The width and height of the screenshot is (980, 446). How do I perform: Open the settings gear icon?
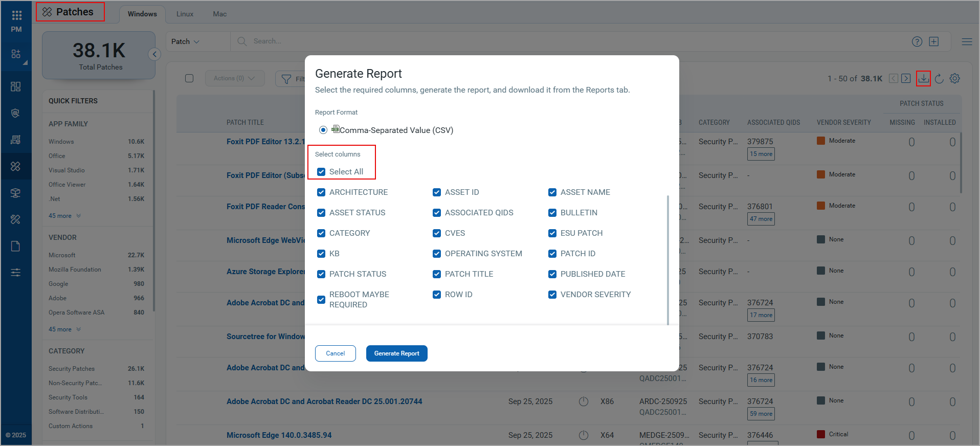click(x=954, y=78)
